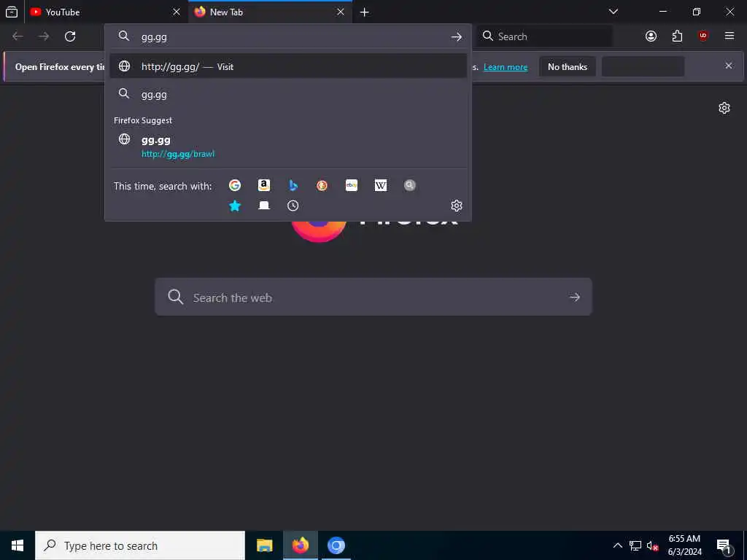Search with DuckDuckGo engine icon

[322, 185]
